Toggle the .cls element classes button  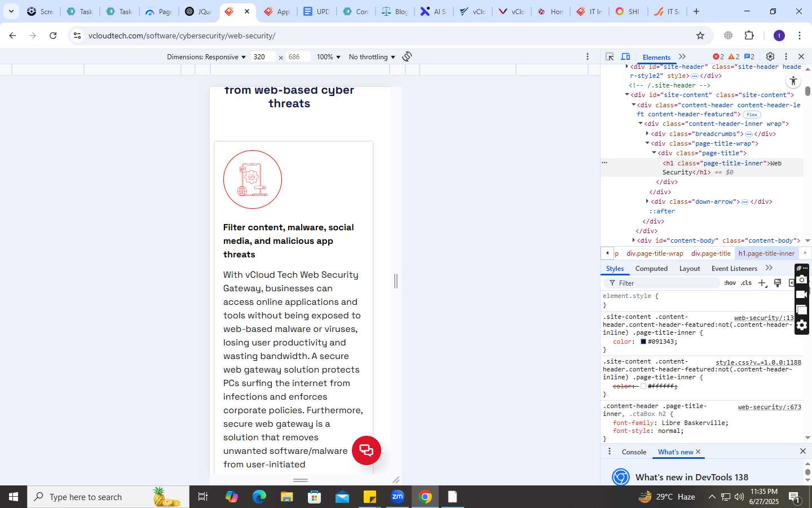747,283
